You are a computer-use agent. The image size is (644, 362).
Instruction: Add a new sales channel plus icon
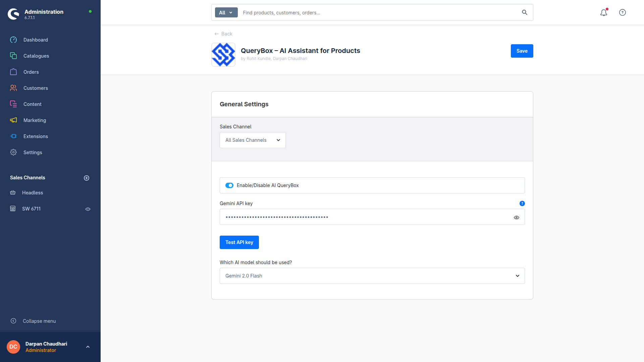tap(87, 178)
